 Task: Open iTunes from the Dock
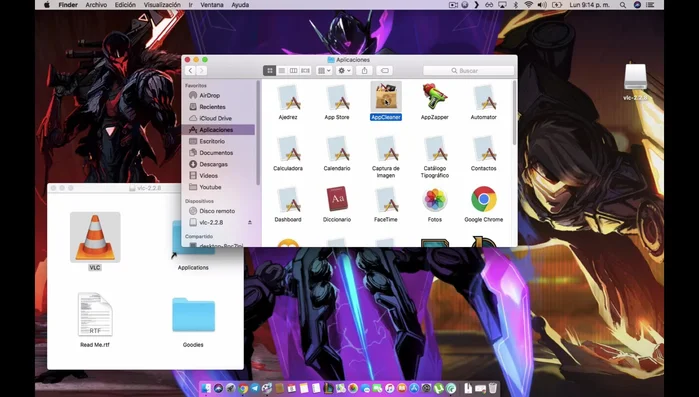tap(390, 388)
